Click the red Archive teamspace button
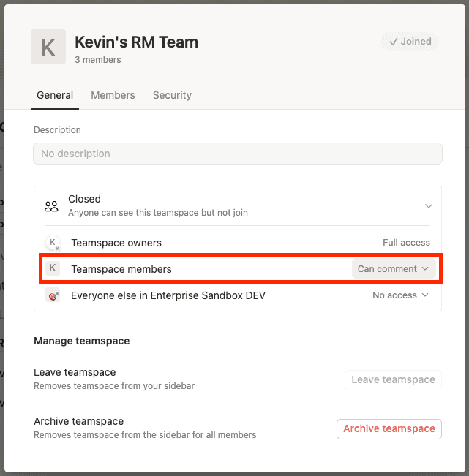Screen dimensions: 469x476 (389, 428)
